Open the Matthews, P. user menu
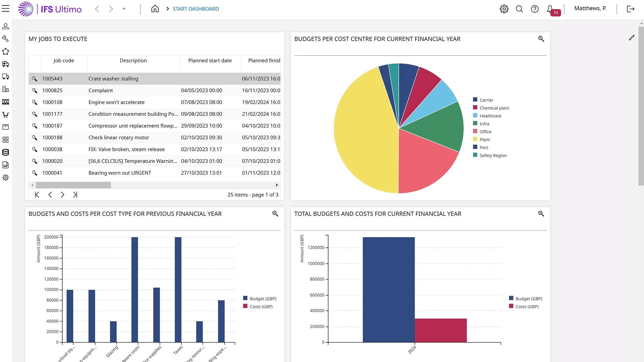Viewport: 644px width, 362px height. [590, 8]
